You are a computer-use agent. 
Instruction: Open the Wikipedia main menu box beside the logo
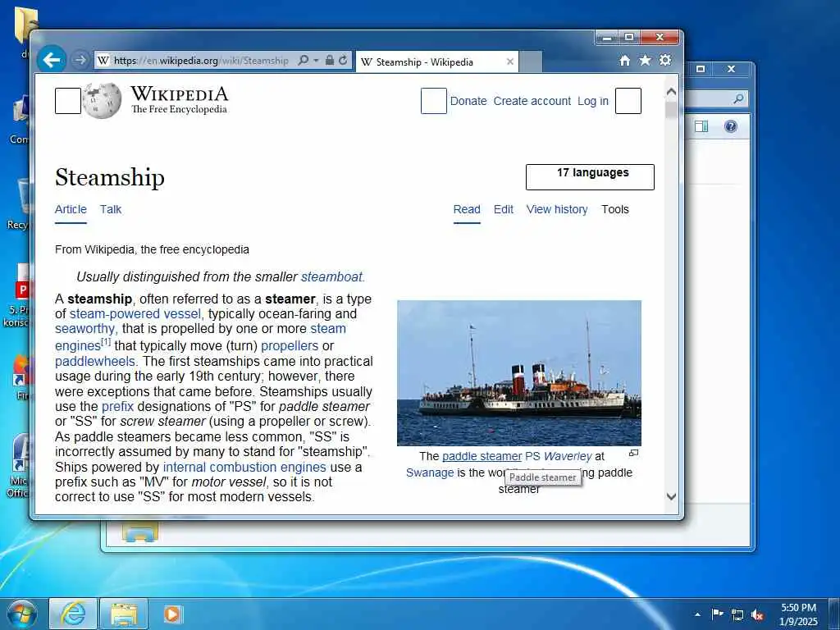[68, 101]
